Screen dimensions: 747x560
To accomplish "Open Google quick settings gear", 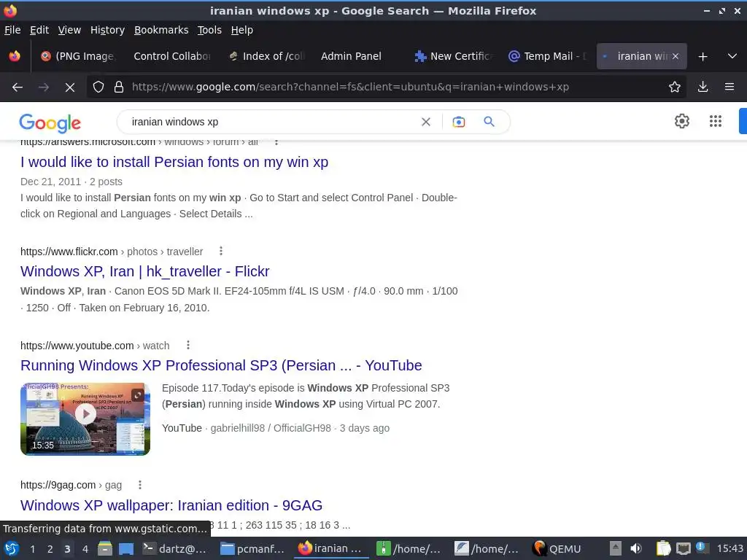I will pos(682,121).
